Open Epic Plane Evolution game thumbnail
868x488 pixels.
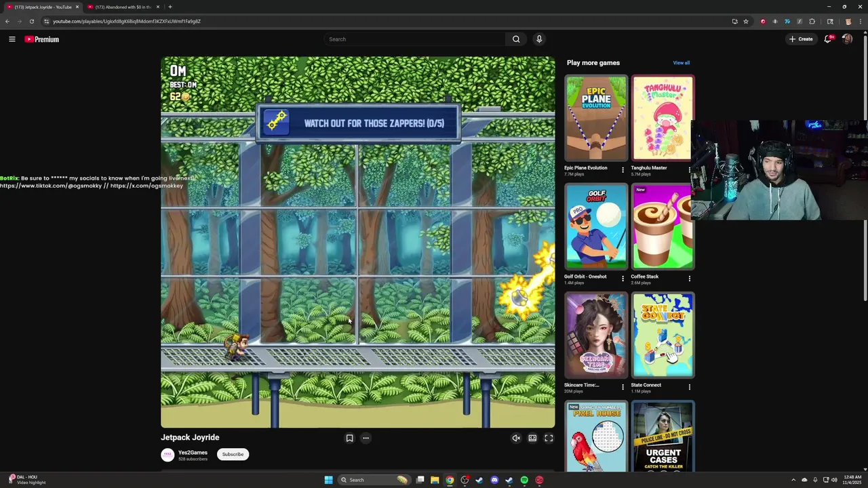(596, 118)
